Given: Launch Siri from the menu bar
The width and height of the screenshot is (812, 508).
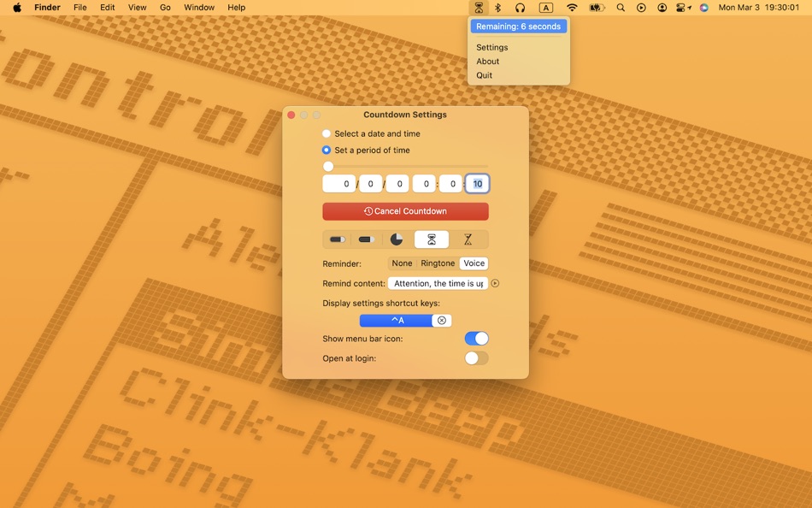Looking at the screenshot, I should coord(703,7).
